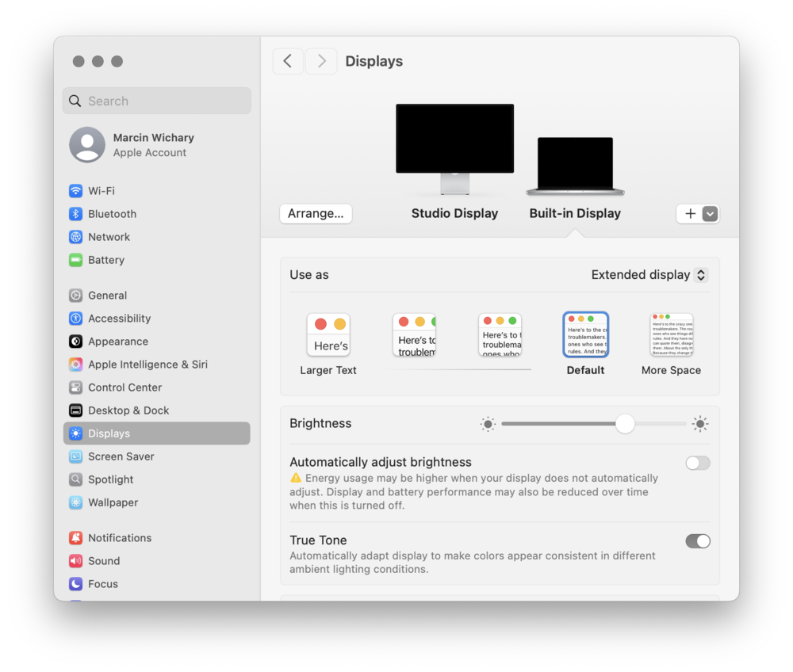793x672 pixels.
Task: Toggle the True Tone switch off
Action: point(698,541)
